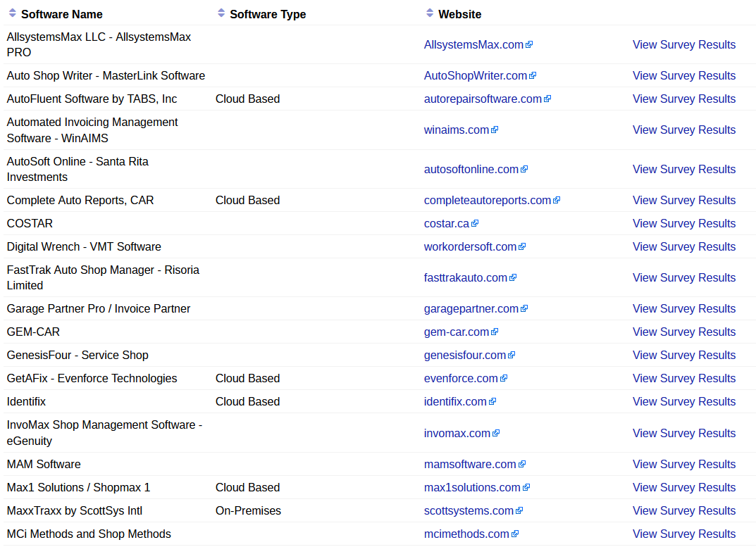
Task: Open the costar.ca link
Action: click(447, 223)
